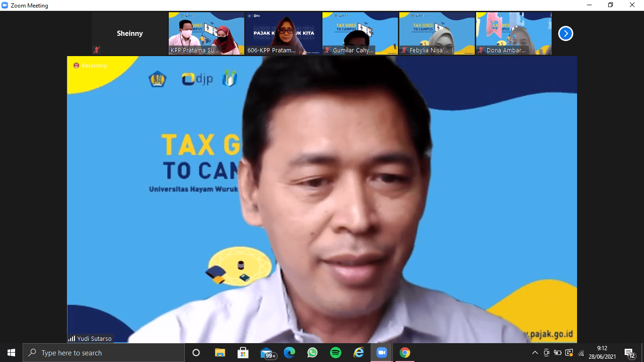Open Gumilar Cahy... participant video tile
Image resolution: width=644 pixels, height=362 pixels.
point(360,33)
